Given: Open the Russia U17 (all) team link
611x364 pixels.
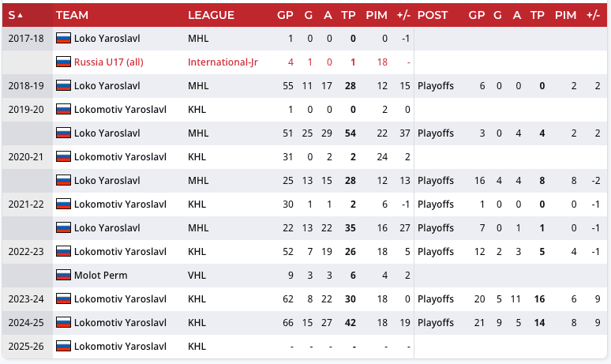Looking at the screenshot, I should pos(108,62).
